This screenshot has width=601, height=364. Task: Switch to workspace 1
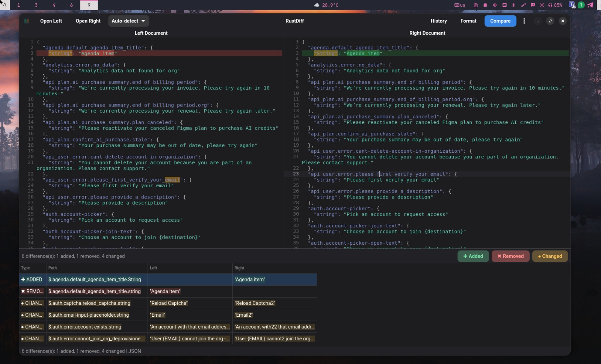18,5
